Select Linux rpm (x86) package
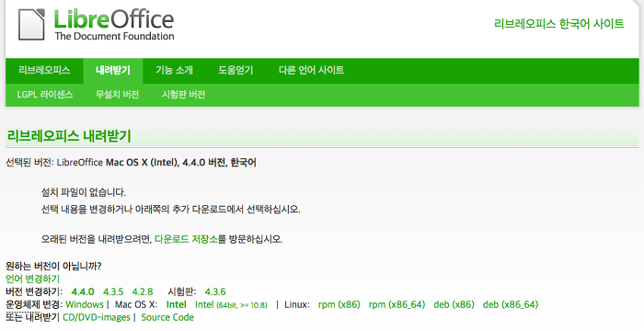This screenshot has width=644, height=331. [339, 304]
